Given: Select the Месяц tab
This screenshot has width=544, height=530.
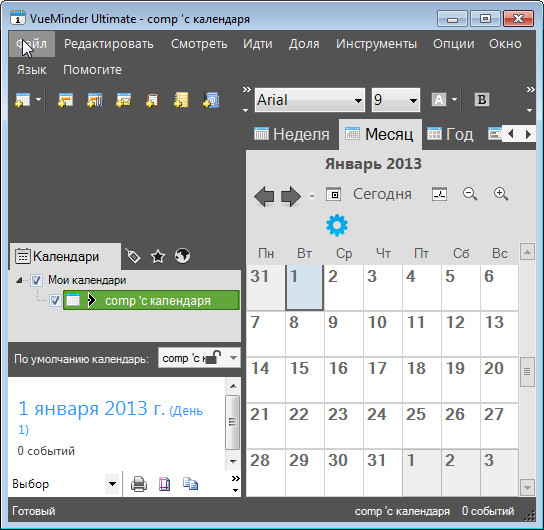Looking at the screenshot, I should tap(381, 134).
